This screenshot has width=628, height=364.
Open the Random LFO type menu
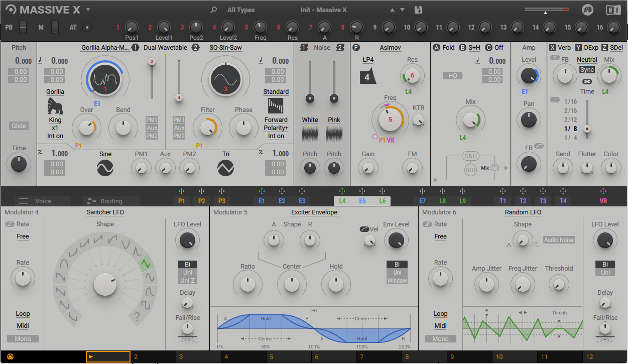point(523,212)
